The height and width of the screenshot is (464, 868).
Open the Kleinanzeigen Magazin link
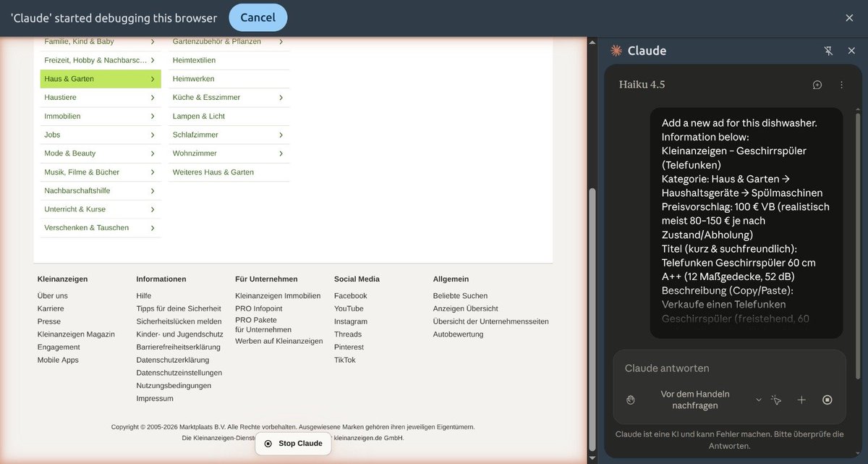[x=76, y=334]
